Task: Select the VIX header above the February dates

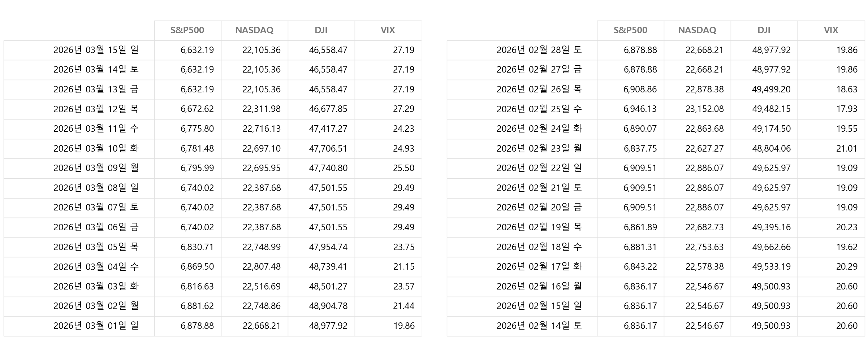Action: coord(831,30)
